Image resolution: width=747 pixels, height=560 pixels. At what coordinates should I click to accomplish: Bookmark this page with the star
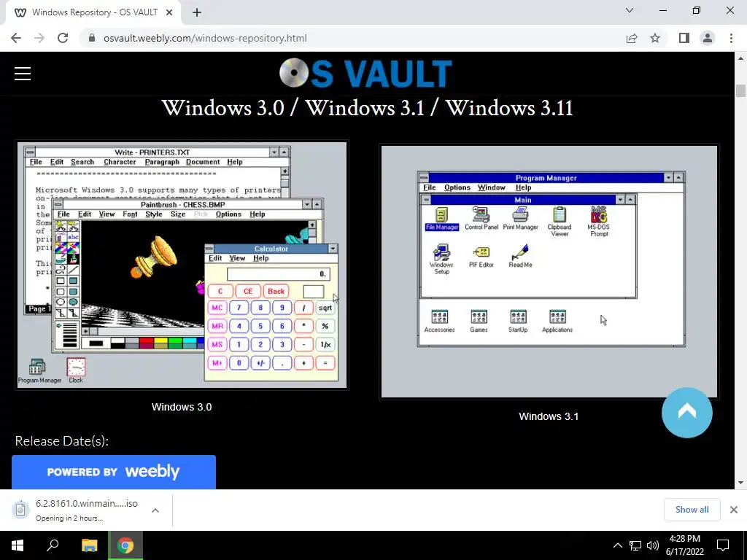pyautogui.click(x=655, y=38)
